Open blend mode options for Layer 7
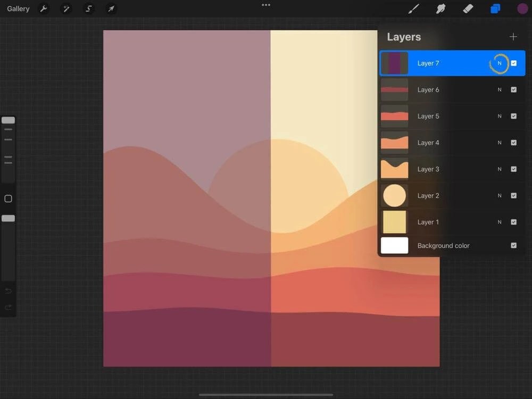Screen dimensions: 532x399 tap(500, 63)
